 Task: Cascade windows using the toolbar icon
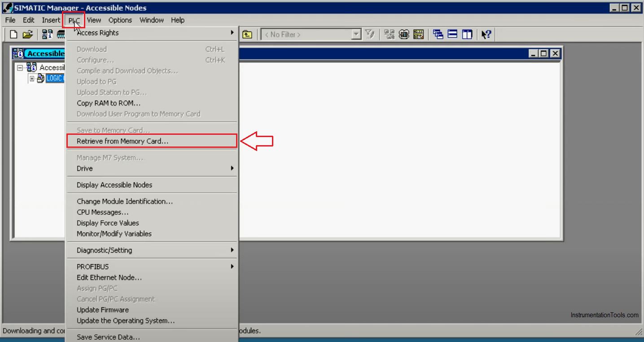pos(438,35)
